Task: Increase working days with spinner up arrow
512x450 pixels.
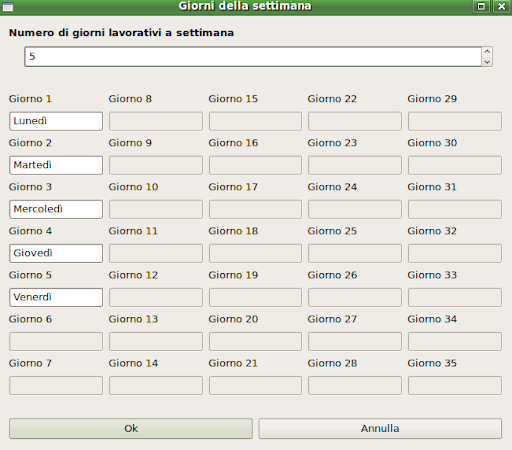Action: click(x=487, y=52)
